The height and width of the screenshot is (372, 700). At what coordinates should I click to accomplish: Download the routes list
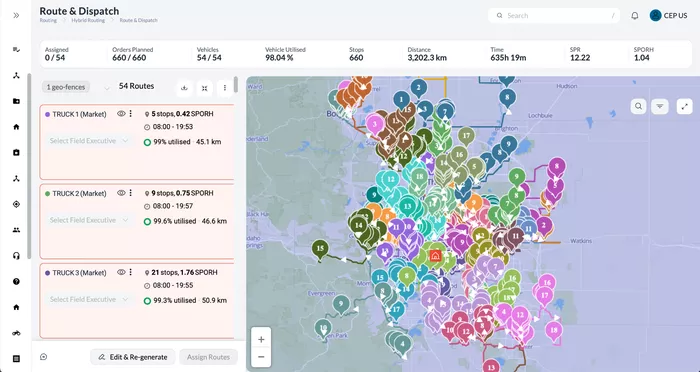pyautogui.click(x=184, y=88)
